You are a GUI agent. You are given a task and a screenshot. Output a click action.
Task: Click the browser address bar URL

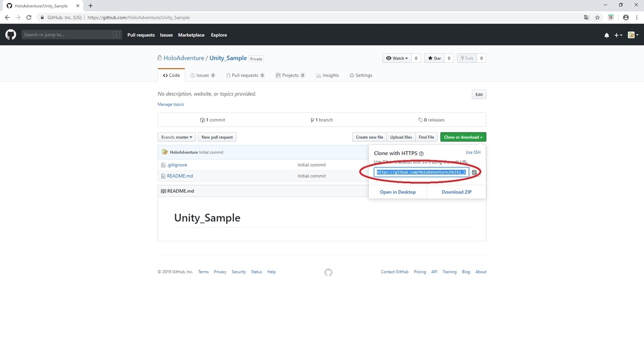pyautogui.click(x=138, y=17)
